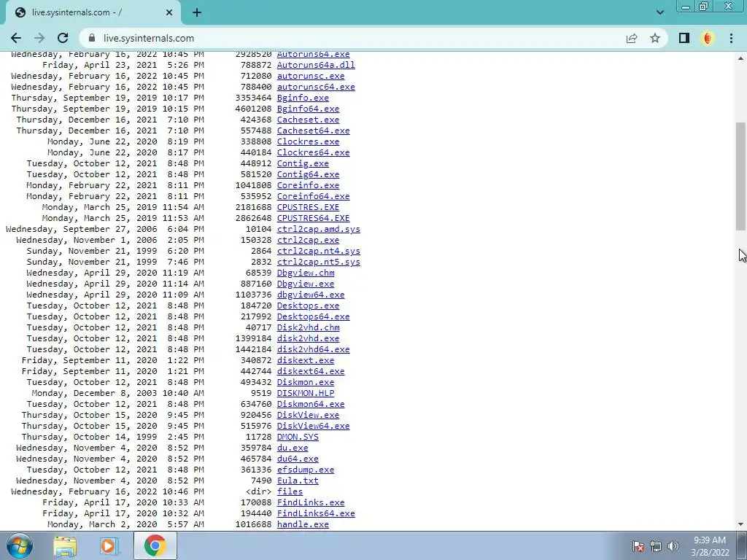
Task: Download DiskView.exe
Action: (x=309, y=415)
